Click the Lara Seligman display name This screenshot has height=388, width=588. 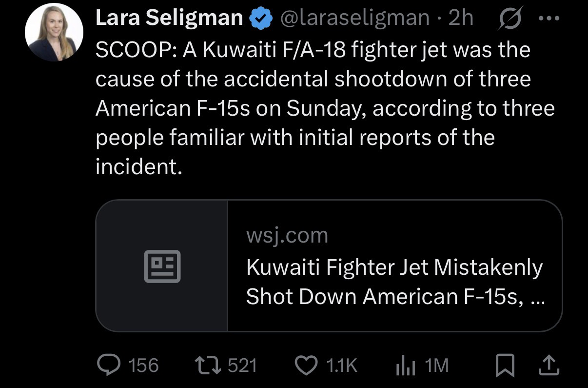pyautogui.click(x=169, y=18)
